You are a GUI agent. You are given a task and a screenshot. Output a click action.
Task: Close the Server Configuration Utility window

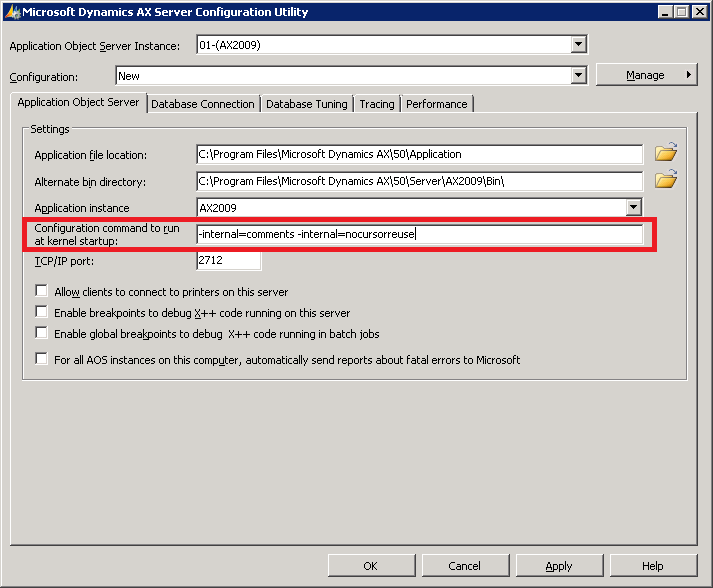pos(699,12)
